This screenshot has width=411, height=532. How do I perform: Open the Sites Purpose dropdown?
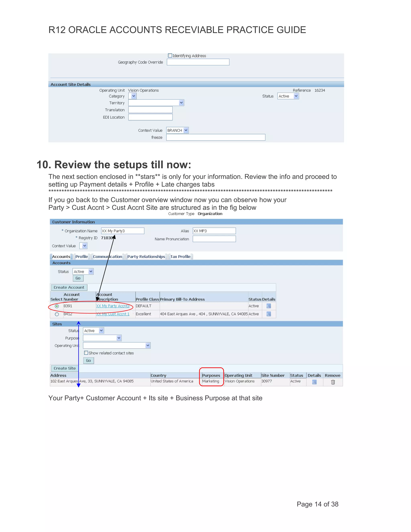[102, 338]
